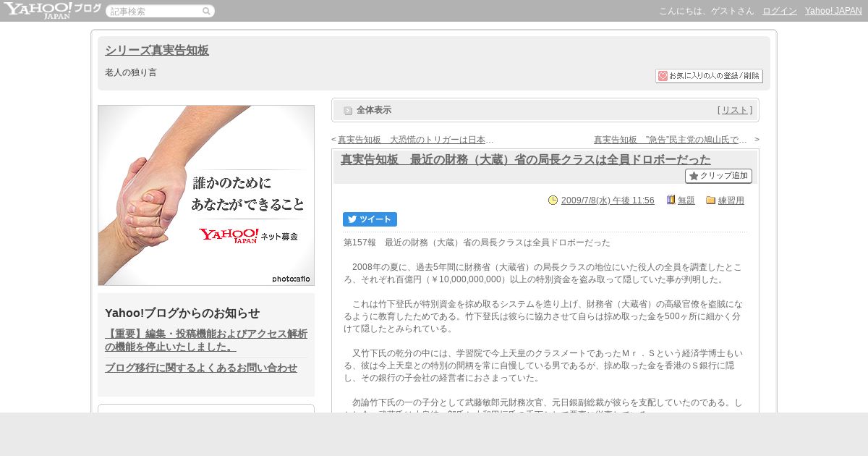Click article text 第157報 最近の財務
868x456 pixels.
click(477, 242)
